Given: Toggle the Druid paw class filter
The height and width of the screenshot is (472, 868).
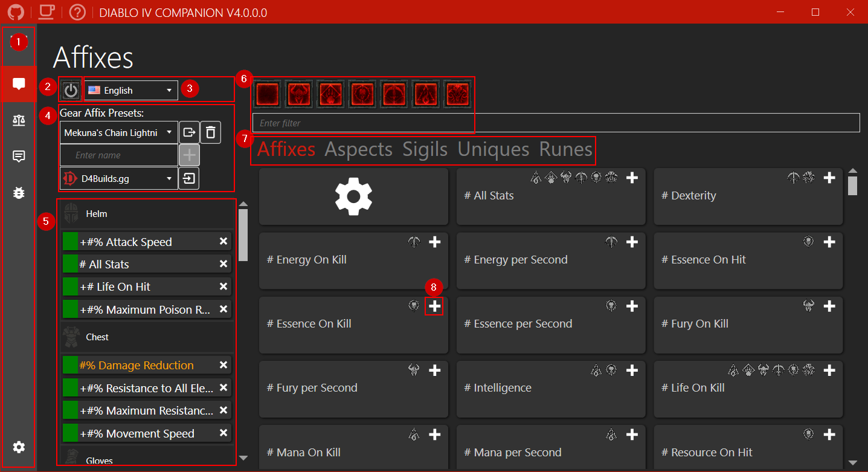Looking at the screenshot, I should 331,94.
